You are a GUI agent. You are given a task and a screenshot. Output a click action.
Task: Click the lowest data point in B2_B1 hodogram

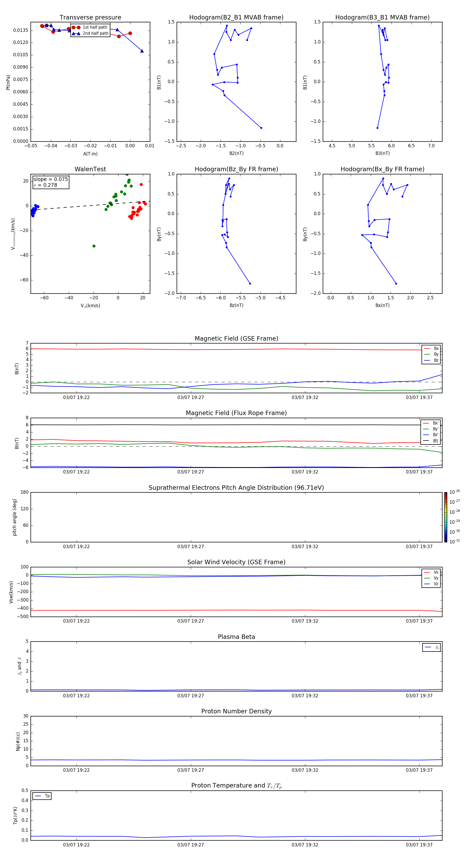[261, 128]
